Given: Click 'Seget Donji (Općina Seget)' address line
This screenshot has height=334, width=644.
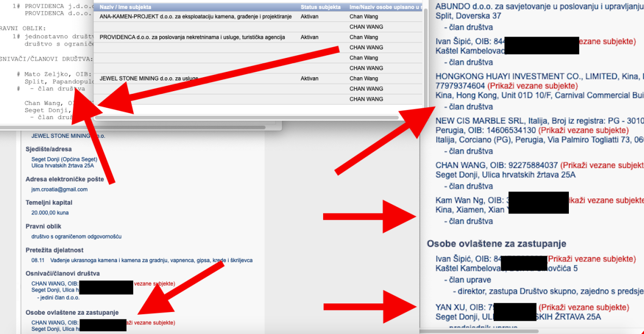Looking at the screenshot, I should (x=64, y=159).
